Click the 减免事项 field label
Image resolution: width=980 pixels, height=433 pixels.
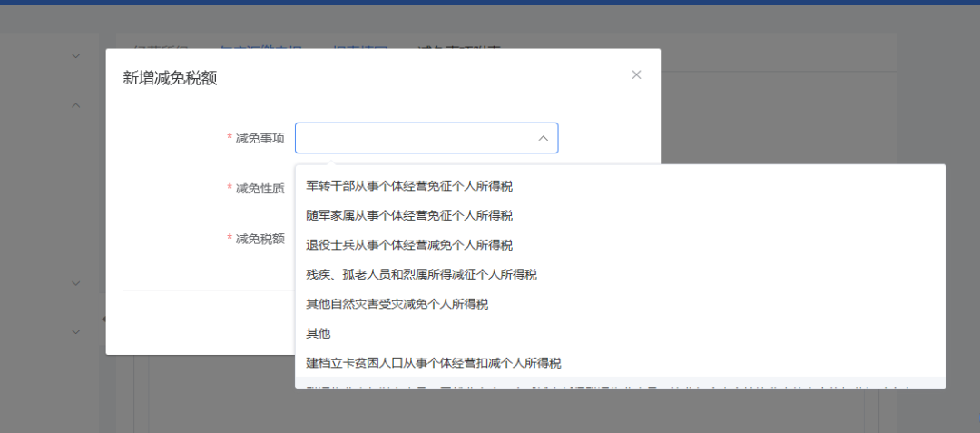pos(260,138)
